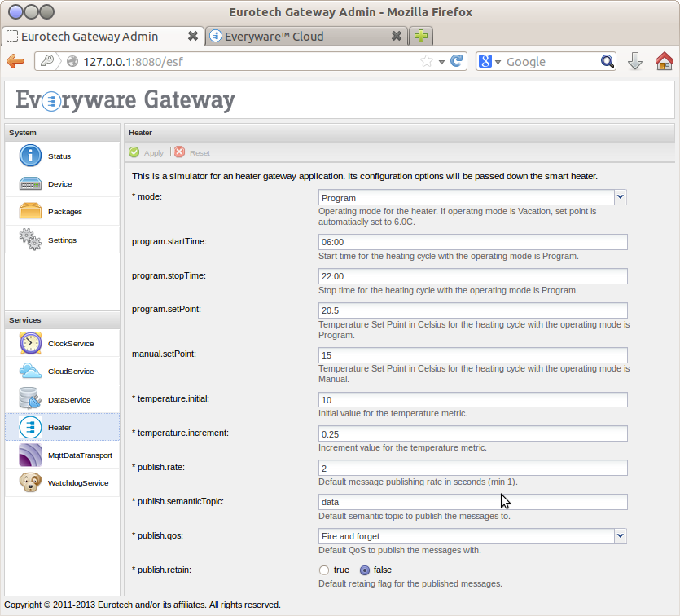Click the Everyware Cloud tab favicon
Viewport: 680px width, 616px height.
[x=216, y=36]
